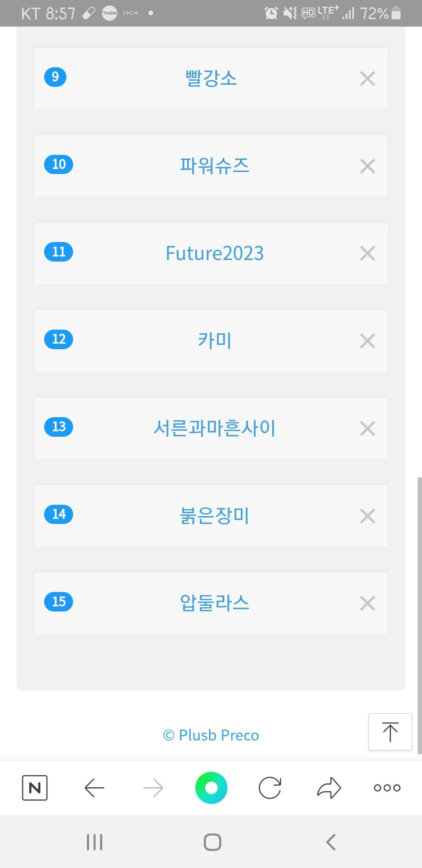The height and width of the screenshot is (868, 422).
Task: Select the Future2023 list item
Action: [x=215, y=253]
